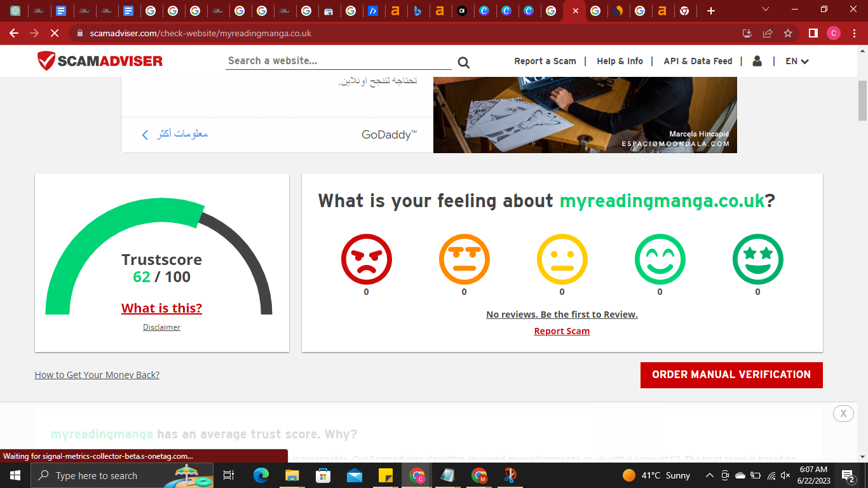Switch to the Similarweb tab
The image size is (868, 488).
618,11
